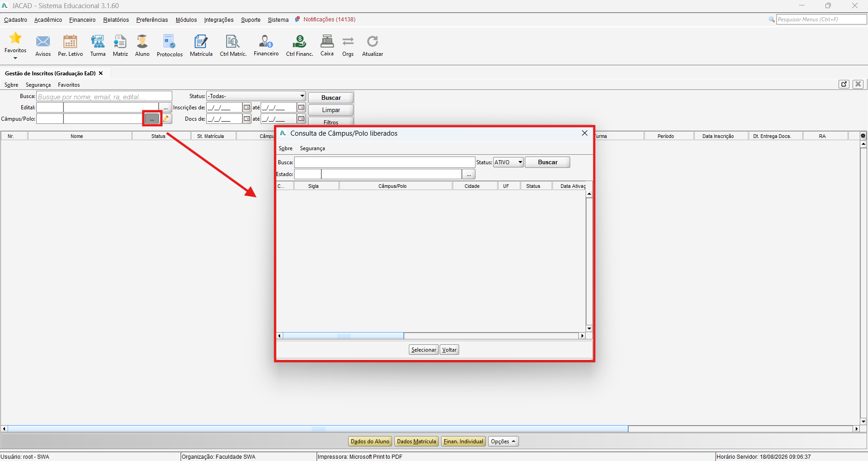Open the Caixa cash register icon
This screenshot has height=461, width=868.
pos(327,42)
